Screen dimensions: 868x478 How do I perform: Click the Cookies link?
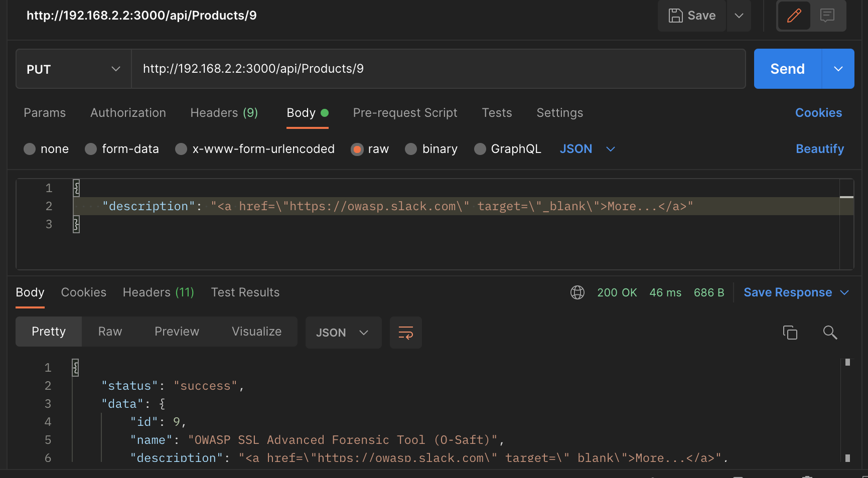pyautogui.click(x=818, y=113)
